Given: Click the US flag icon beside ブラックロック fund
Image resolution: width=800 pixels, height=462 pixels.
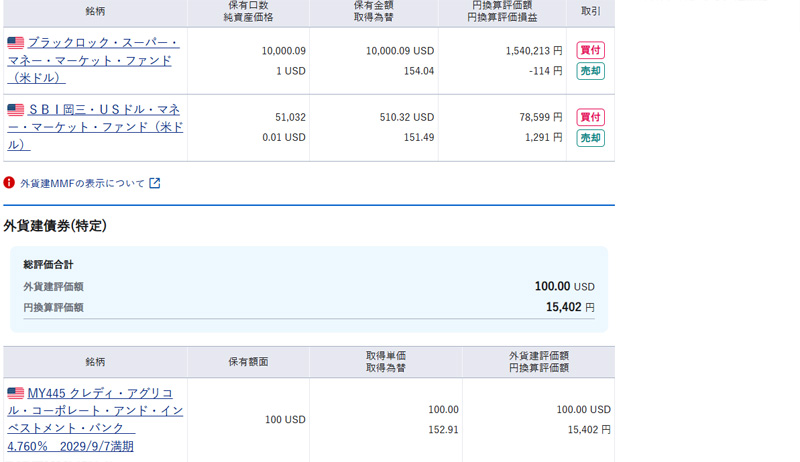Looking at the screenshot, I should pos(15,43).
